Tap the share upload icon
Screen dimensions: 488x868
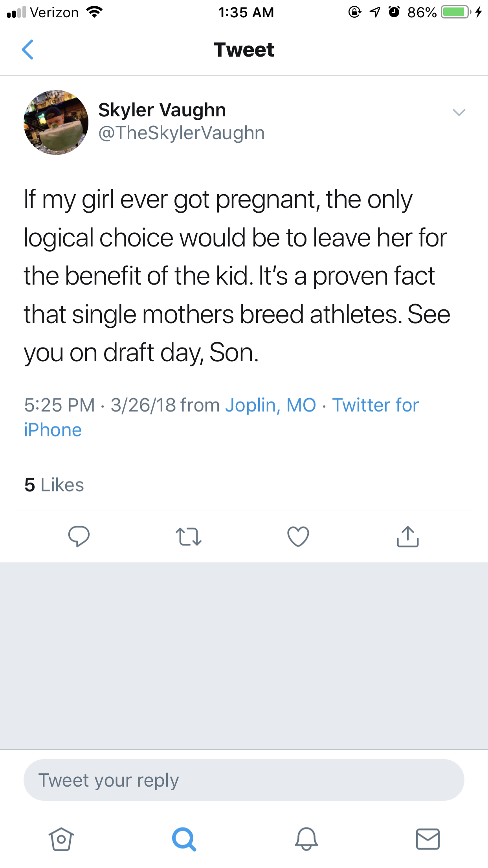tap(408, 537)
